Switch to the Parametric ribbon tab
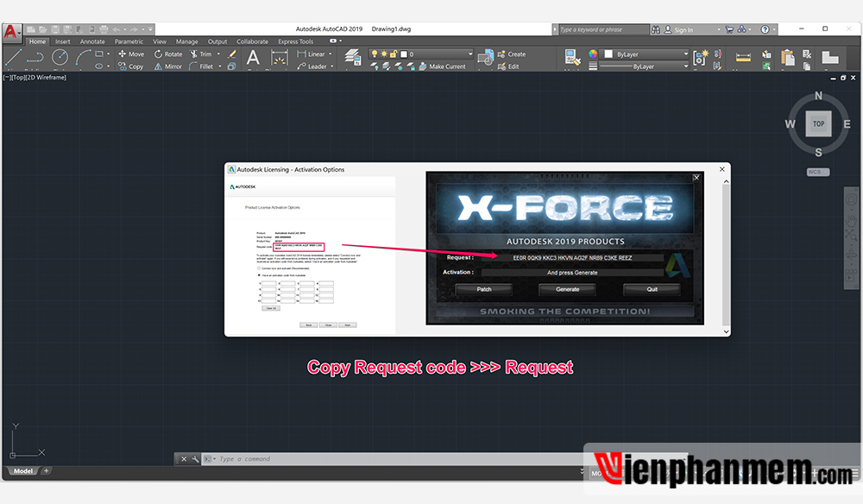 point(129,41)
